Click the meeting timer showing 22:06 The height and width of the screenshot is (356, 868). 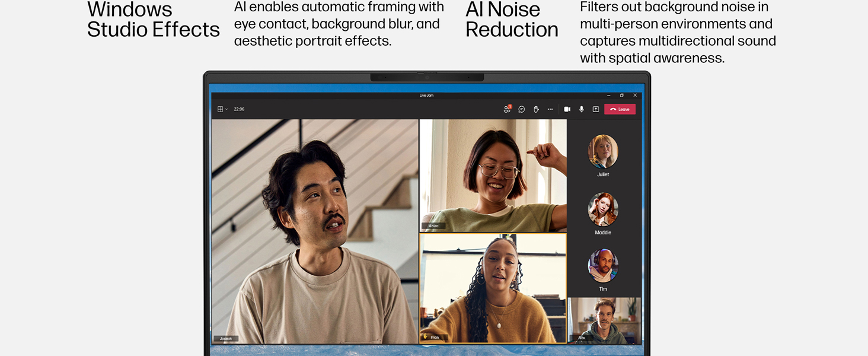tap(239, 109)
